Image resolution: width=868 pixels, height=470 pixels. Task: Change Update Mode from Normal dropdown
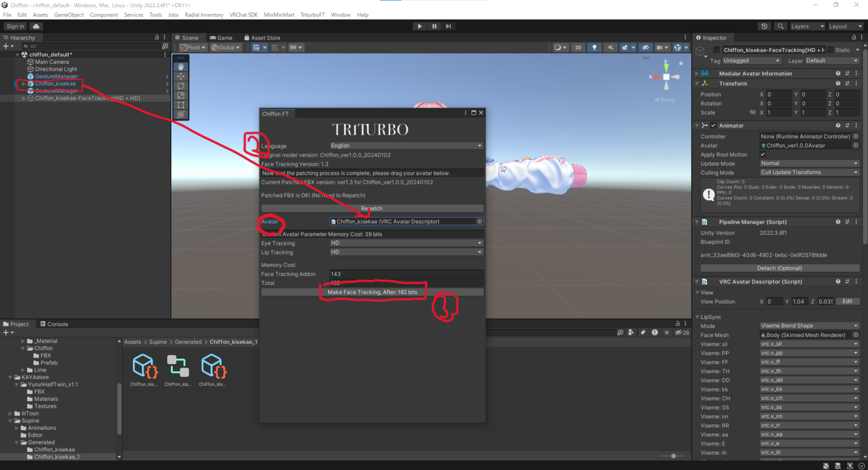coord(808,163)
